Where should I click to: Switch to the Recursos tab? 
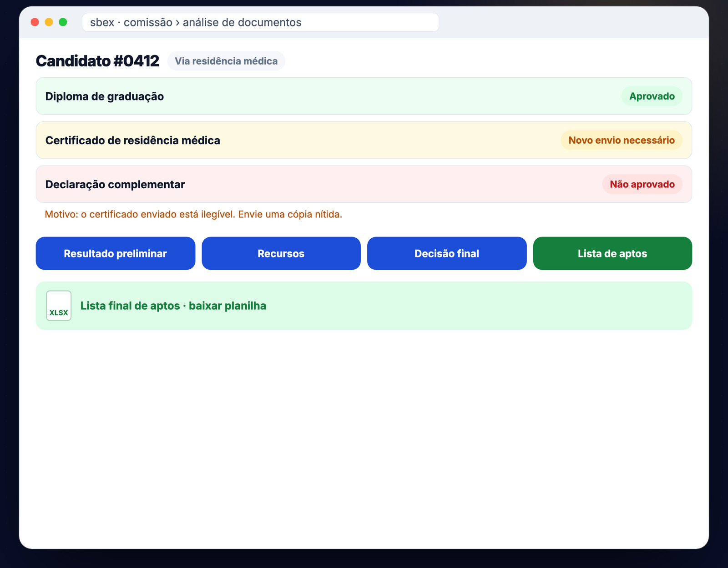pyautogui.click(x=281, y=253)
